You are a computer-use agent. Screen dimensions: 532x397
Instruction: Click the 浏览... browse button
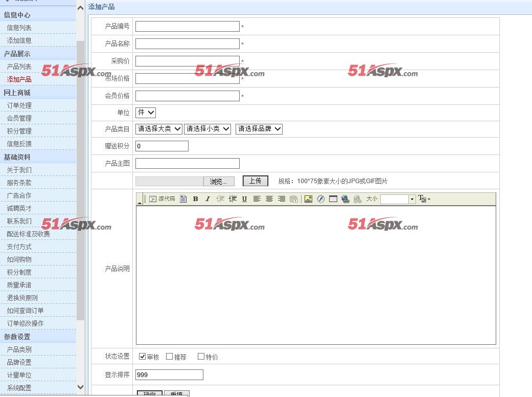coord(219,181)
